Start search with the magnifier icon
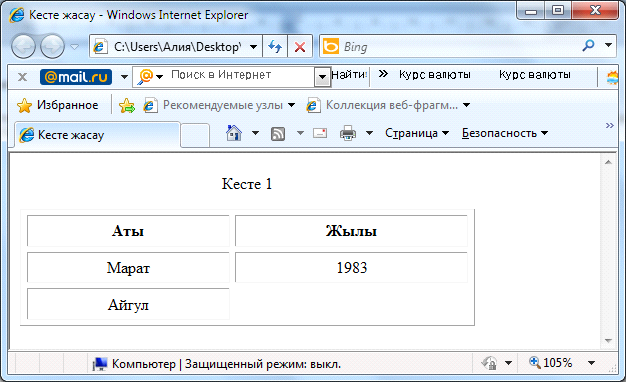Image resolution: width=626 pixels, height=382 pixels. pos(588,46)
